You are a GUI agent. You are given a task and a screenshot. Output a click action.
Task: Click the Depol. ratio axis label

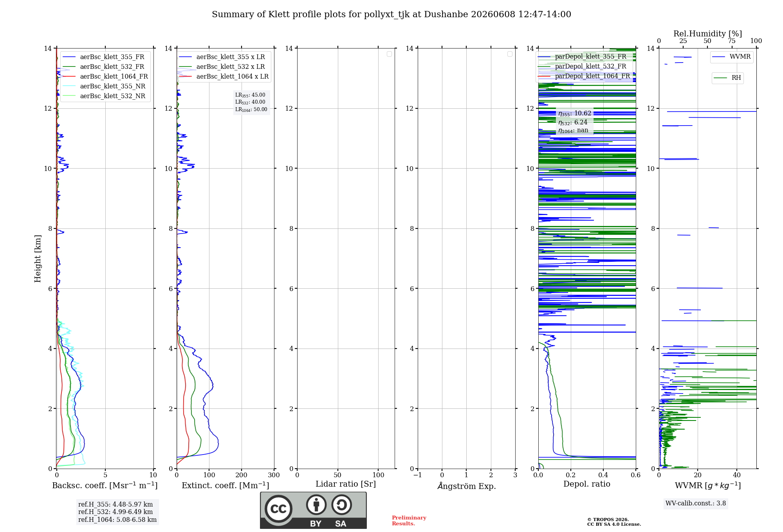(587, 484)
